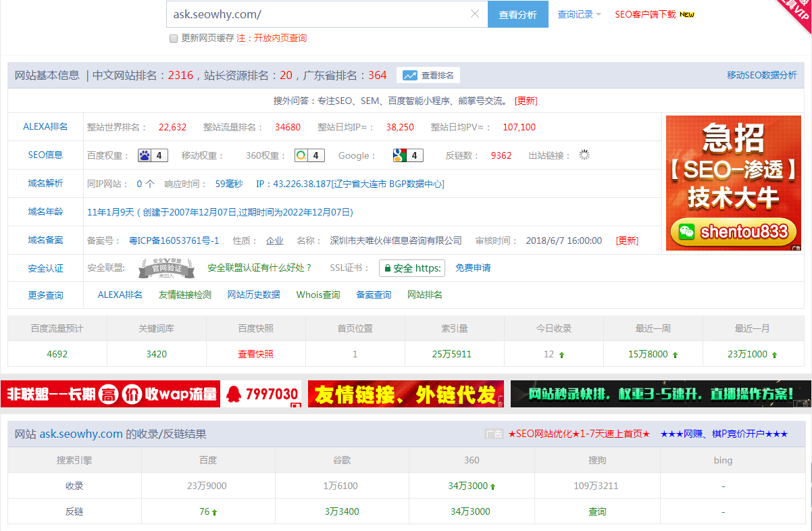The width and height of the screenshot is (812, 531).
Task: Click the Baidu paw weight badge
Action: pos(153,155)
